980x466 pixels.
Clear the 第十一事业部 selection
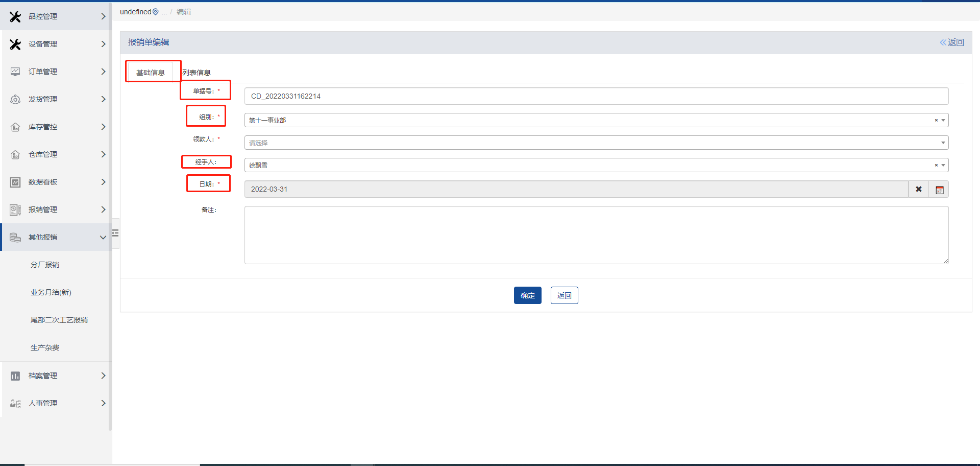[936, 121]
